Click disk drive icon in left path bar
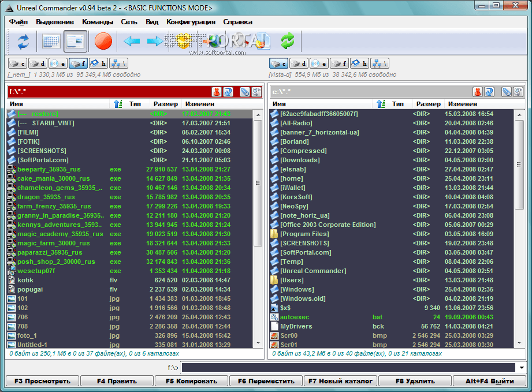 256,92
